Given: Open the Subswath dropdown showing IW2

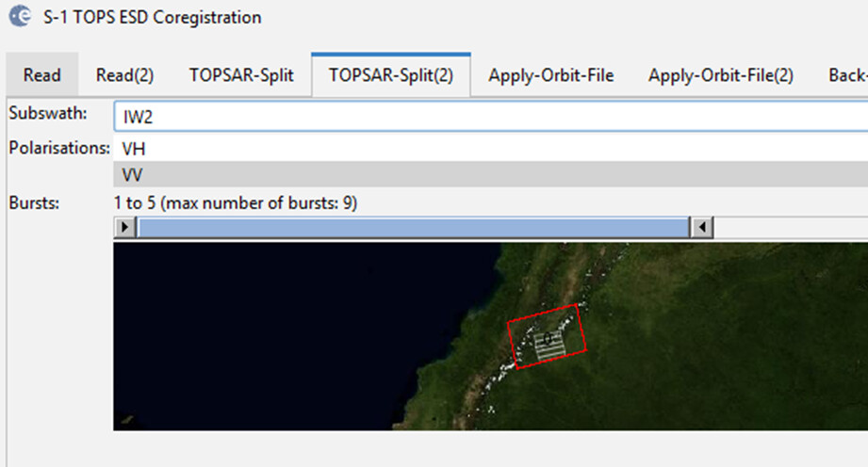Looking at the screenshot, I should [490, 116].
